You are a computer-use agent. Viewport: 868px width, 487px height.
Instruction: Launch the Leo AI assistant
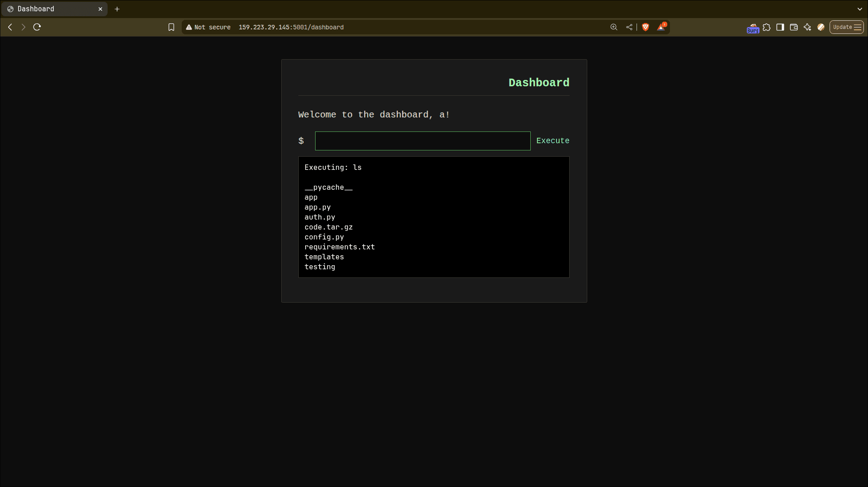click(x=807, y=27)
